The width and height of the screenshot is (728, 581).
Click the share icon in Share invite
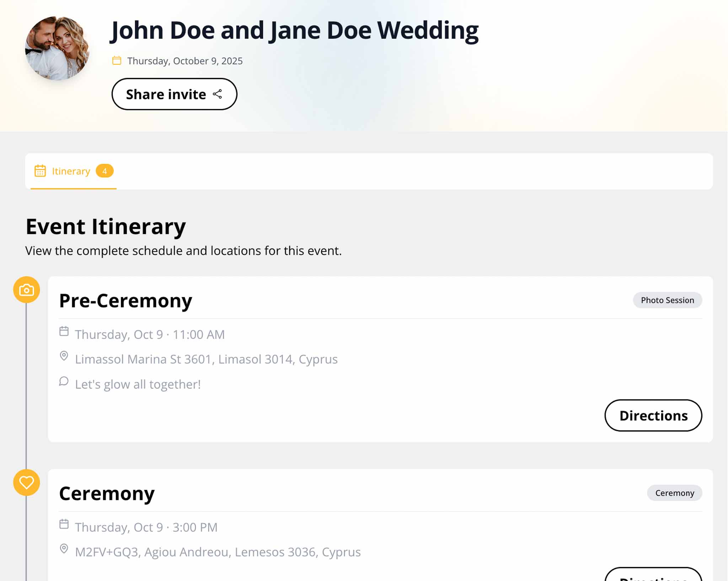pos(217,94)
